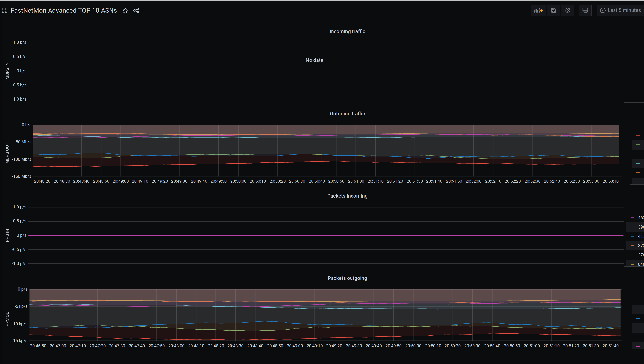644x364 pixels.
Task: Click the orange 373 legend color line
Action: point(633,246)
